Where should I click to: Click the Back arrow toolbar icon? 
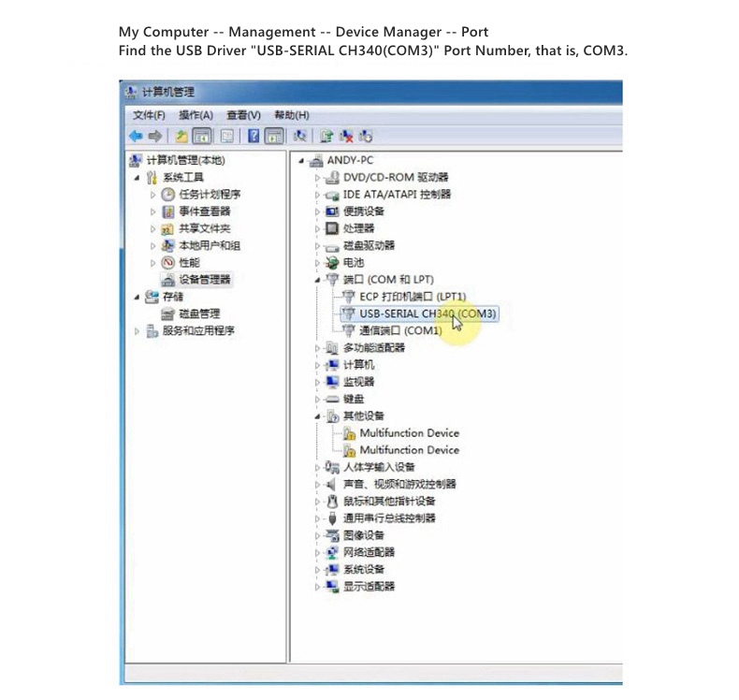(x=135, y=136)
